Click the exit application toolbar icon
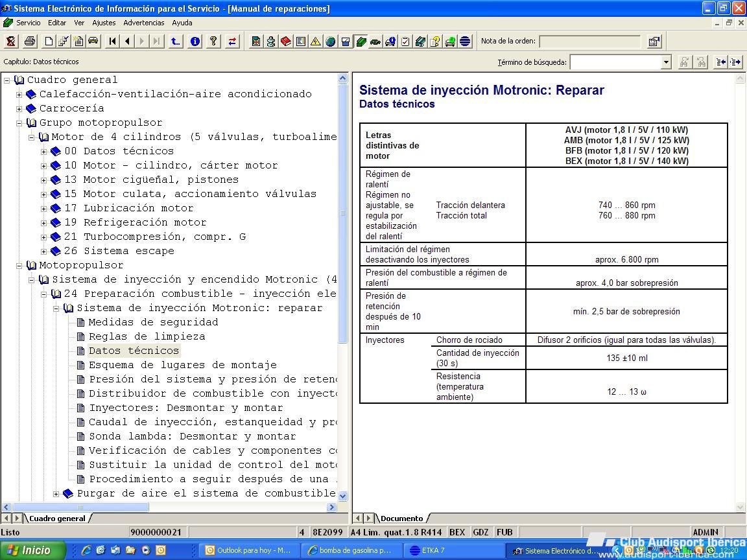 tap(11, 41)
